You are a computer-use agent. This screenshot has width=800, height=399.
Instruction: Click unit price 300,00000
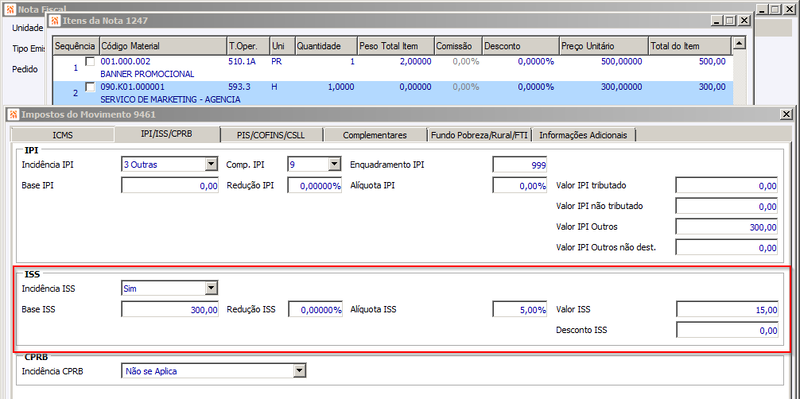(x=622, y=87)
